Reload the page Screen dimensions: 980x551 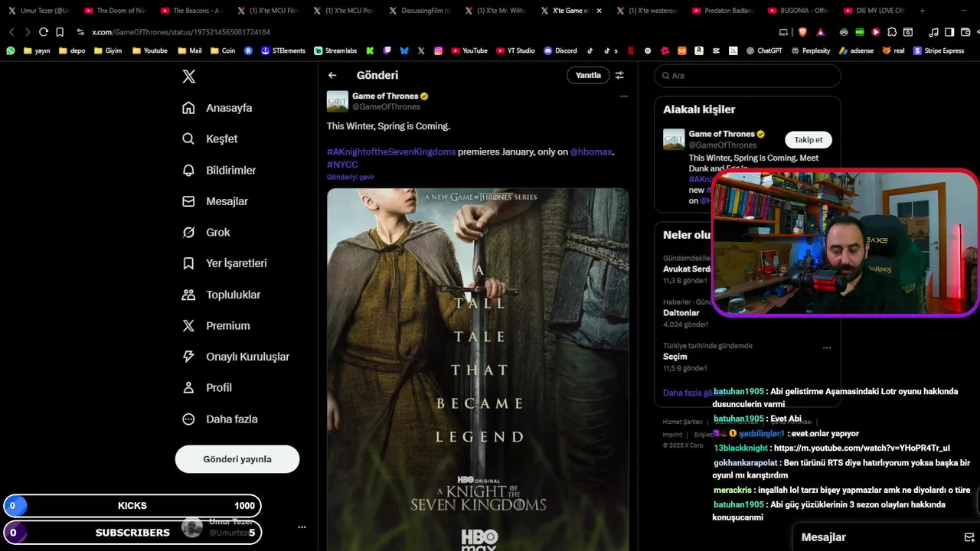pos(44,32)
